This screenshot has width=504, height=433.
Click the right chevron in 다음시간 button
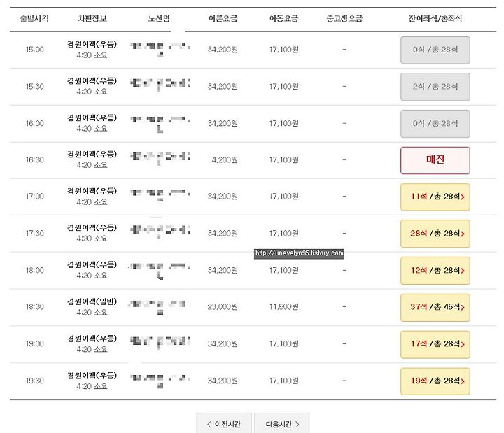tap(297, 425)
